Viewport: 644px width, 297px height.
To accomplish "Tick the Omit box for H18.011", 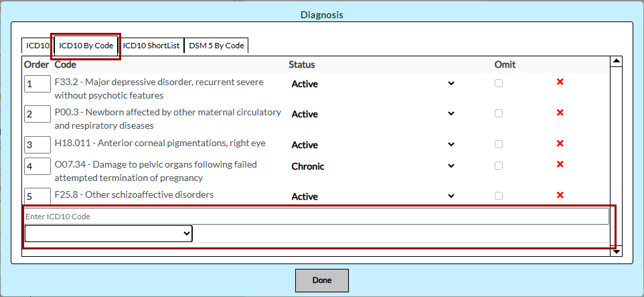I will pos(499,144).
